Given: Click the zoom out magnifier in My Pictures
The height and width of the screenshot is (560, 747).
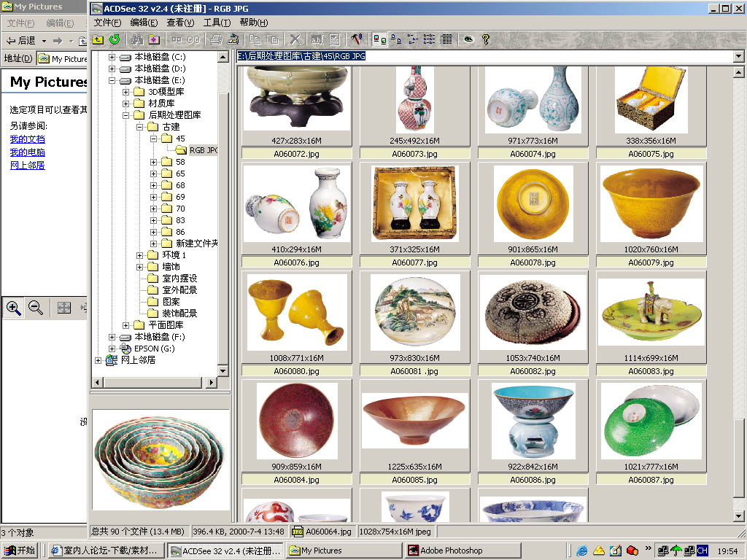Looking at the screenshot, I should point(36,308).
